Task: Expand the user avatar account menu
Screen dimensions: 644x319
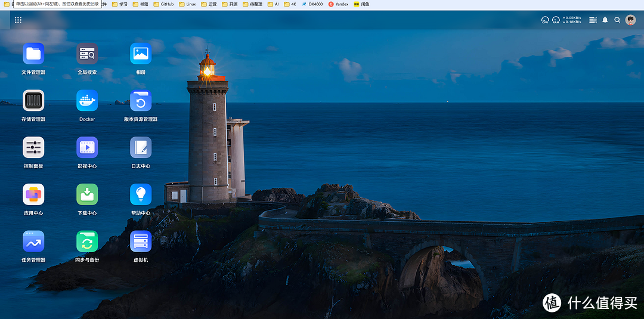Action: (630, 20)
